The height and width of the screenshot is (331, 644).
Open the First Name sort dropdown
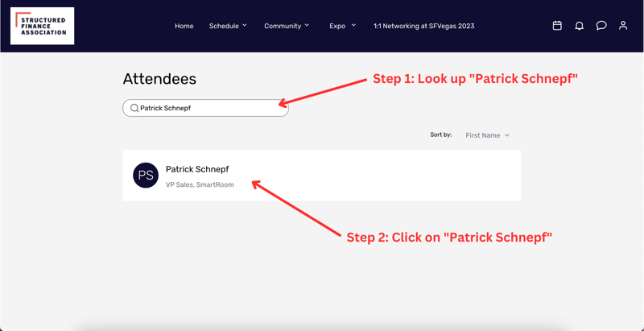tap(487, 135)
